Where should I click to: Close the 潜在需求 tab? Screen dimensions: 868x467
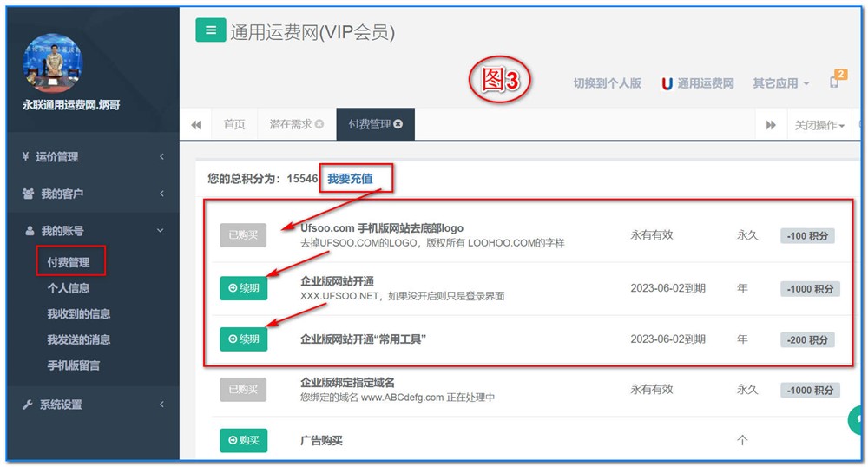tap(319, 124)
